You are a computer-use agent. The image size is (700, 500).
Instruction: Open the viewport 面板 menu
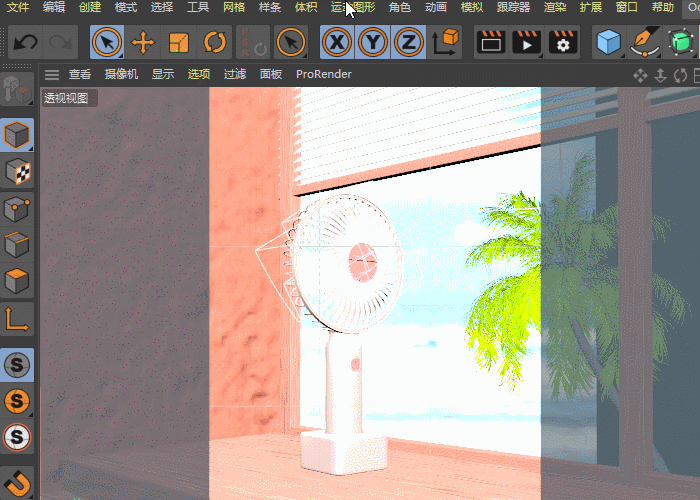pyautogui.click(x=271, y=74)
